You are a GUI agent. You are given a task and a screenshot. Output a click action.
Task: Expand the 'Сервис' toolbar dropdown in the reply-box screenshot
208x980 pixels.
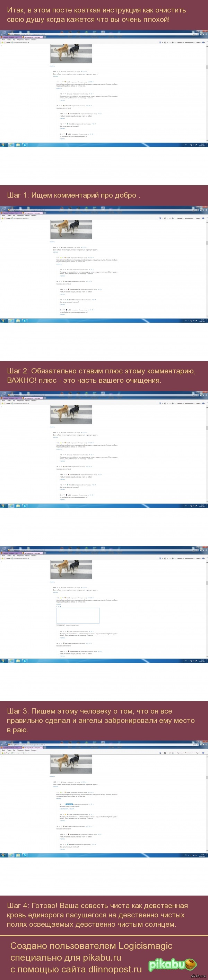198,558
